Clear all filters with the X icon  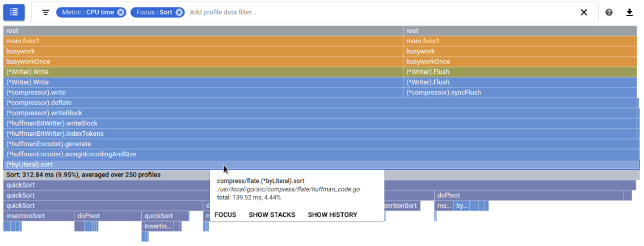click(x=583, y=12)
